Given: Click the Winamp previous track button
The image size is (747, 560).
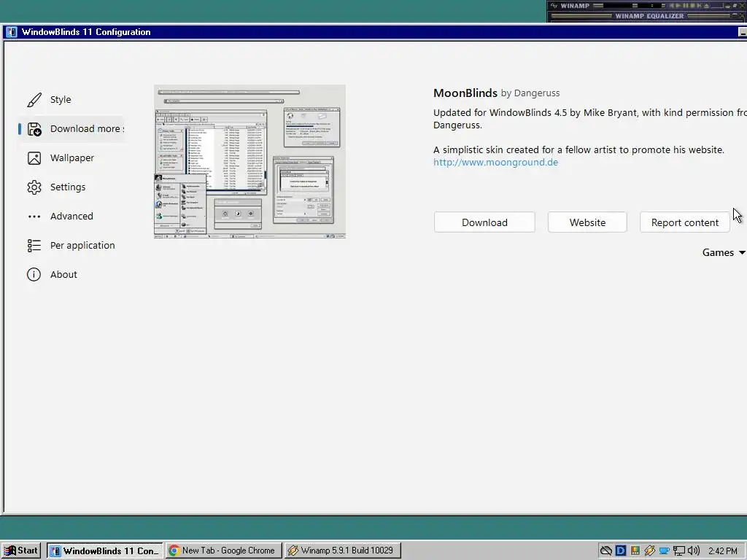Looking at the screenshot, I should tap(672, 6).
